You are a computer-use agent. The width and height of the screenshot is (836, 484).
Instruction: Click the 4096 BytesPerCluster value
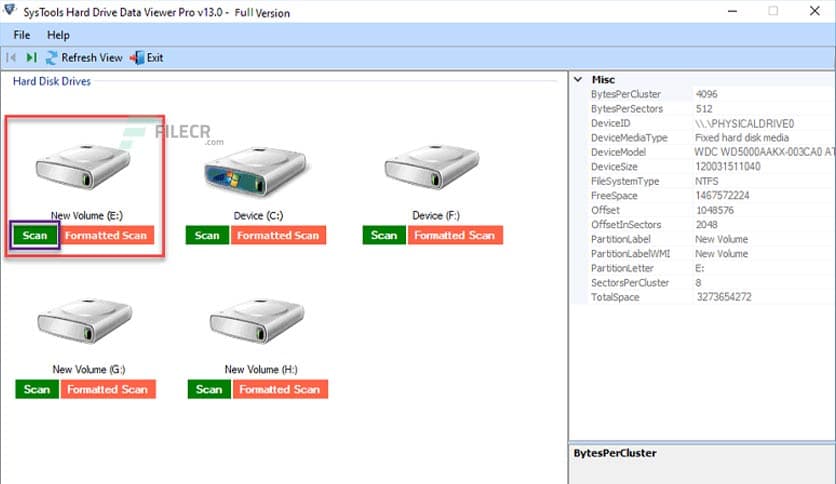(x=706, y=94)
